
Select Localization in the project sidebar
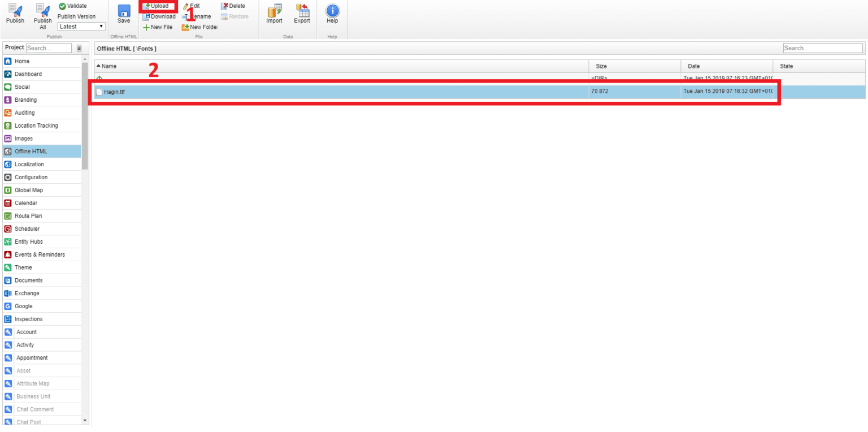(29, 165)
